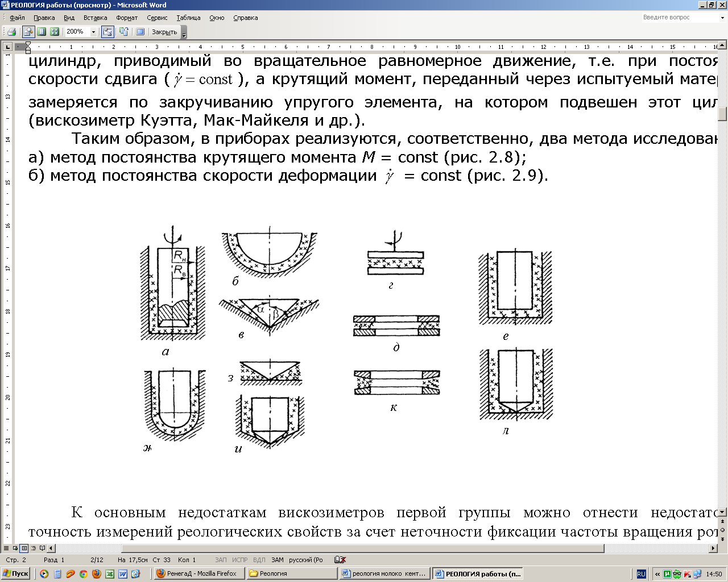728x582 pixels.
Task: Click the Next Page double-arrow button
Action: (722, 539)
